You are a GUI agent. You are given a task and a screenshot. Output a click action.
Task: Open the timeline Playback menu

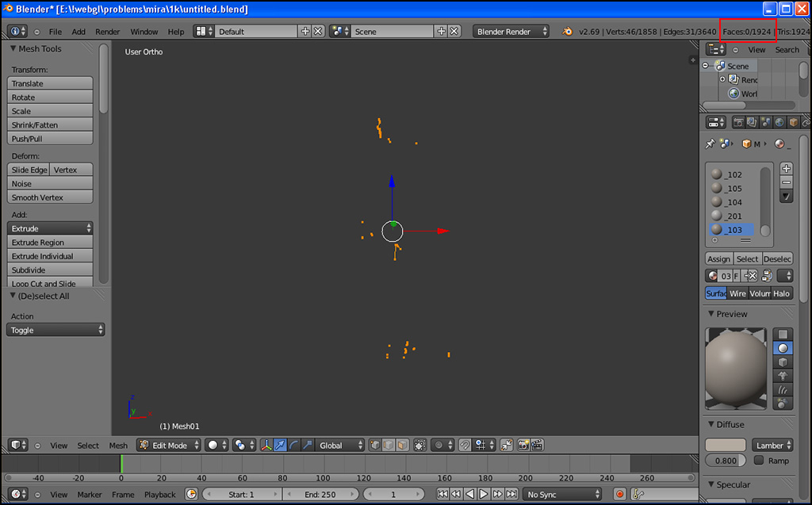click(x=160, y=495)
